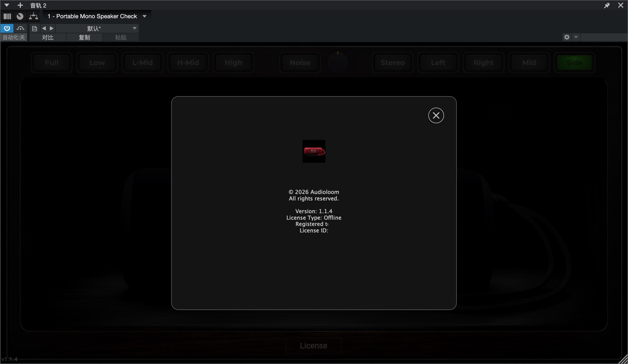
Task: Expand the arrow next to gear icon
Action: [x=576, y=37]
